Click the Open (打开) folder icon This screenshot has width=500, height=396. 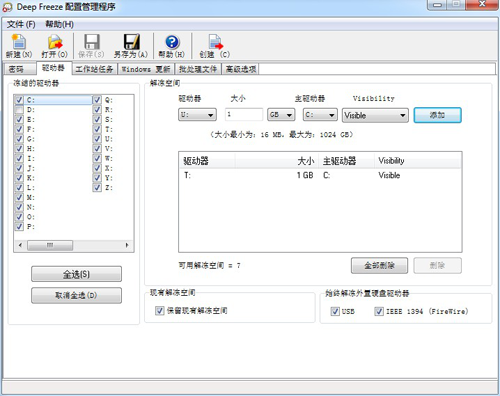(55, 42)
